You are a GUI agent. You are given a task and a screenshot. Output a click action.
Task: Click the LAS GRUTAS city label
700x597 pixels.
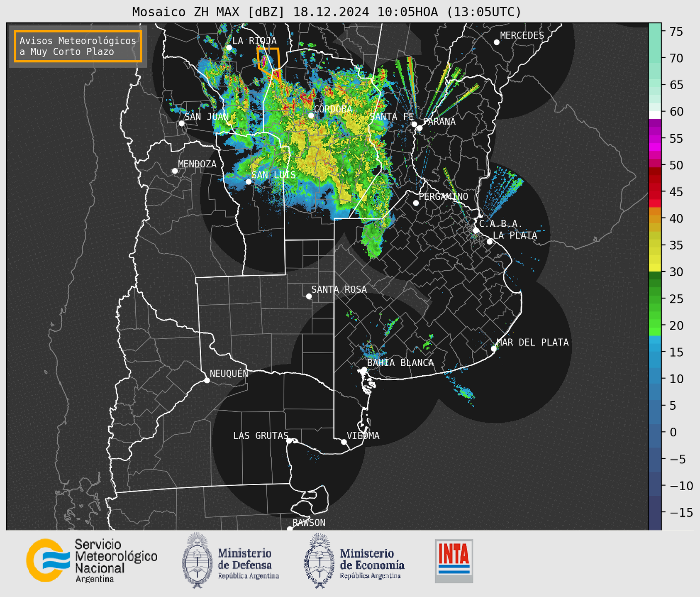click(x=261, y=436)
